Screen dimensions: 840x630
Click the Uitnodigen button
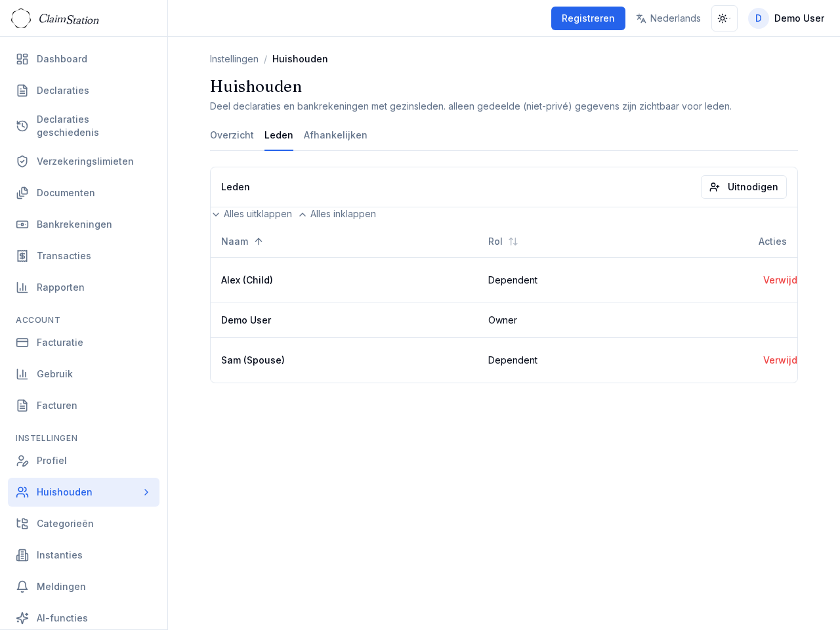point(744,187)
